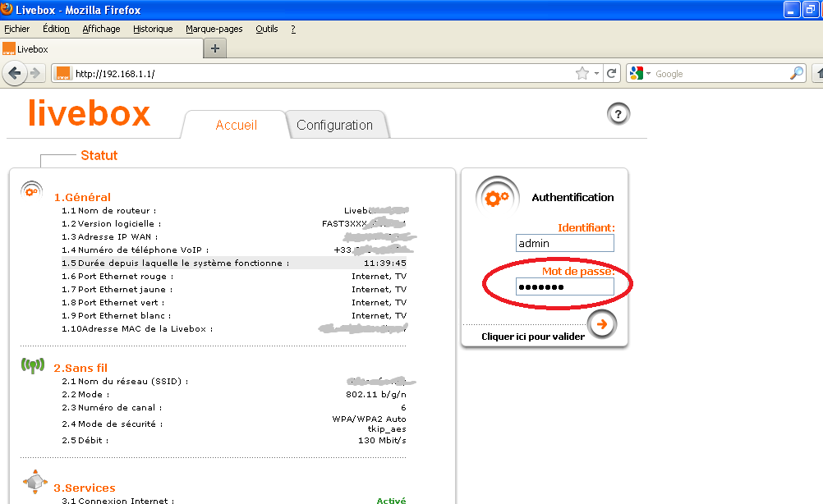823x504 pixels.
Task: Click the '802.11 b/g/n' mode value
Action: point(376,394)
